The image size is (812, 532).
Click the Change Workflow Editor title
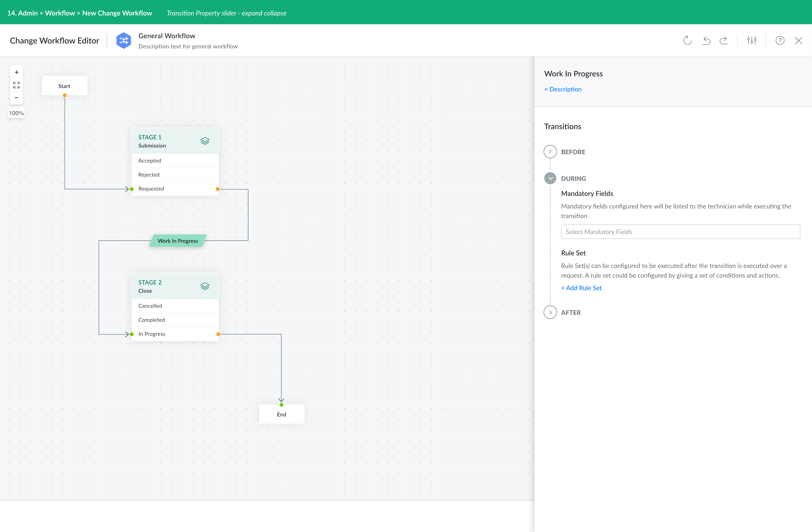tap(55, 41)
